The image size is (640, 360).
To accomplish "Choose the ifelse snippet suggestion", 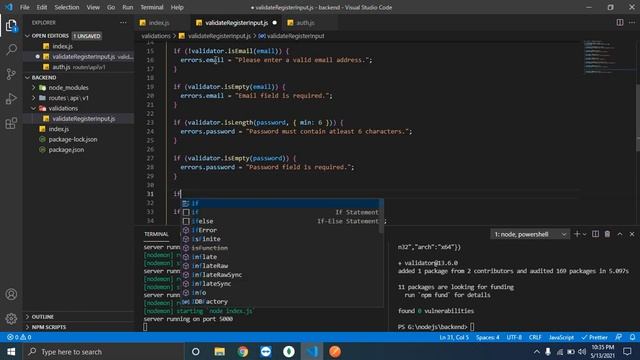I will click(x=282, y=221).
